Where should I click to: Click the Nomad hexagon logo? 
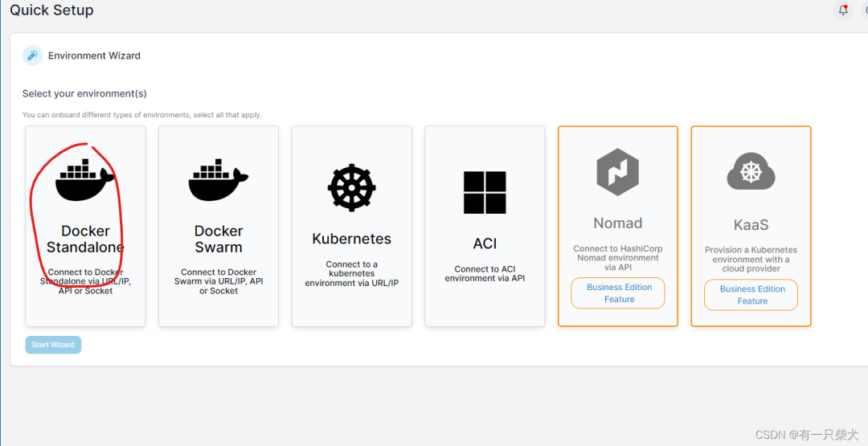click(x=617, y=172)
